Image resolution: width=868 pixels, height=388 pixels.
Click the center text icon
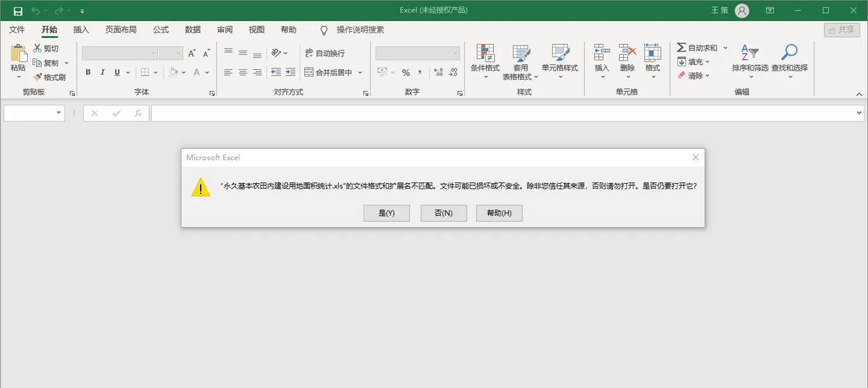[x=243, y=73]
